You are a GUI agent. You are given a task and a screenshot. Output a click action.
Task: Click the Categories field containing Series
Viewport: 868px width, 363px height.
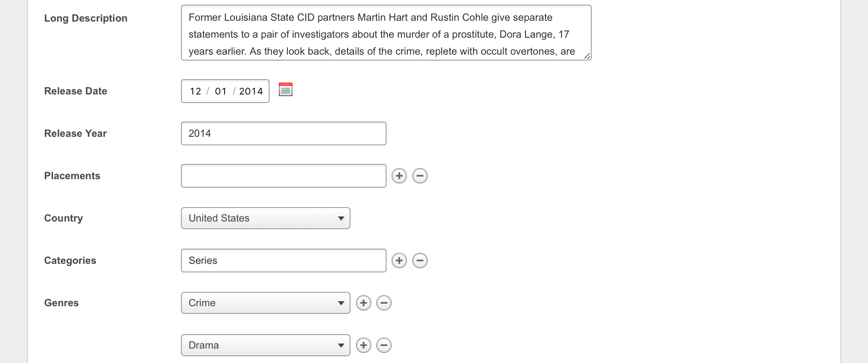[284, 260]
